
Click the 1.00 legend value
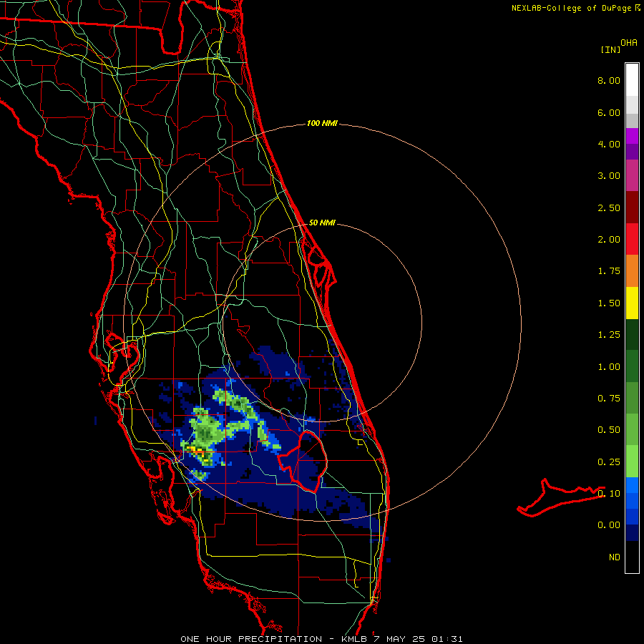609,367
